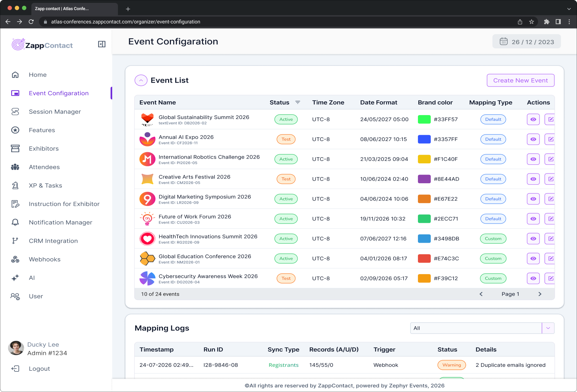577x392 pixels.
Task: Go to Attendees page
Action: (x=44, y=167)
